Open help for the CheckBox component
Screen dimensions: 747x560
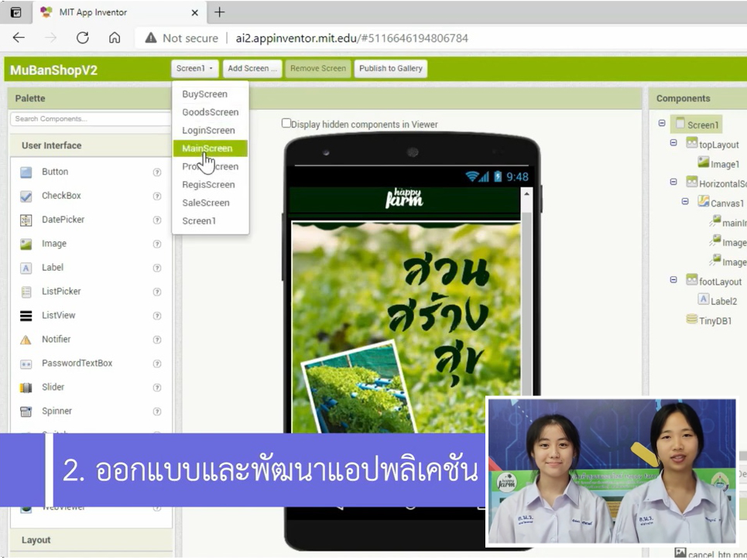pos(156,196)
